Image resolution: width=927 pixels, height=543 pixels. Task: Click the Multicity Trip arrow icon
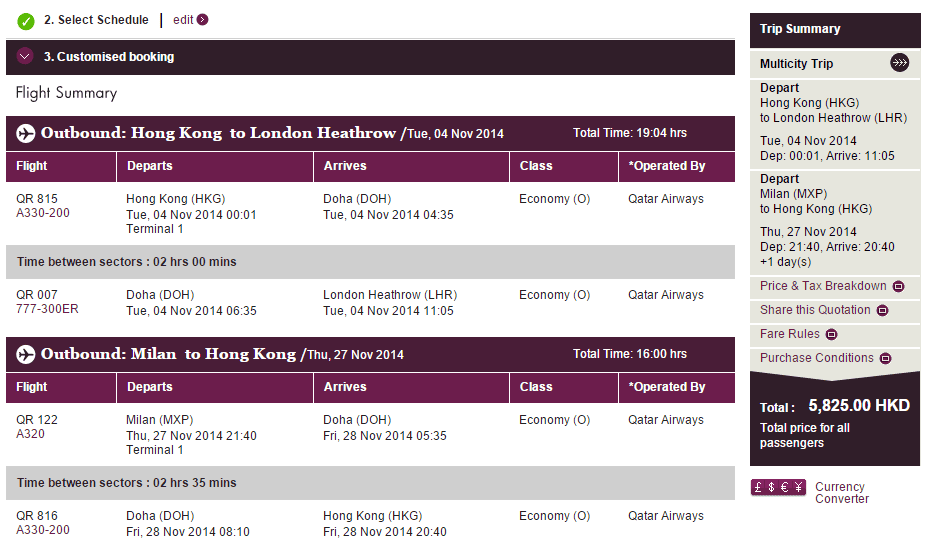[x=900, y=64]
